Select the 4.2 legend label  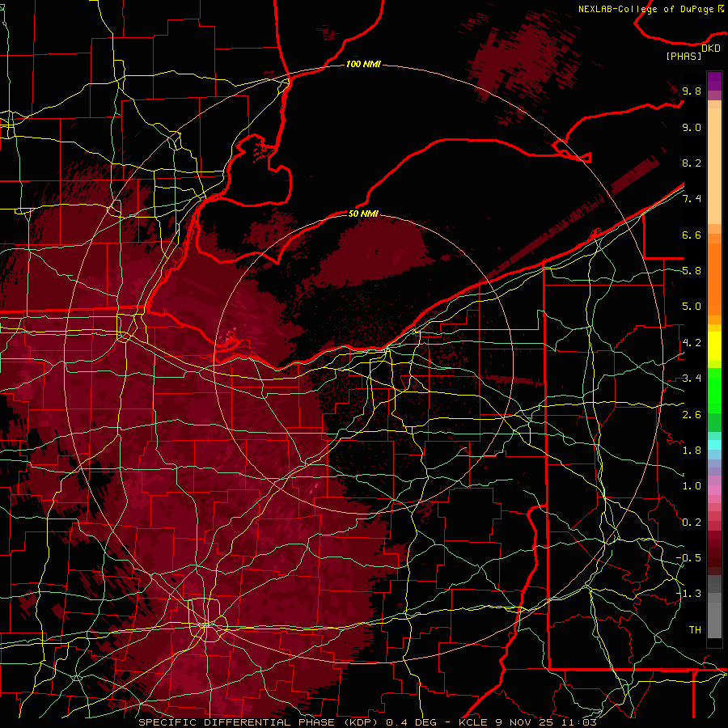point(692,343)
